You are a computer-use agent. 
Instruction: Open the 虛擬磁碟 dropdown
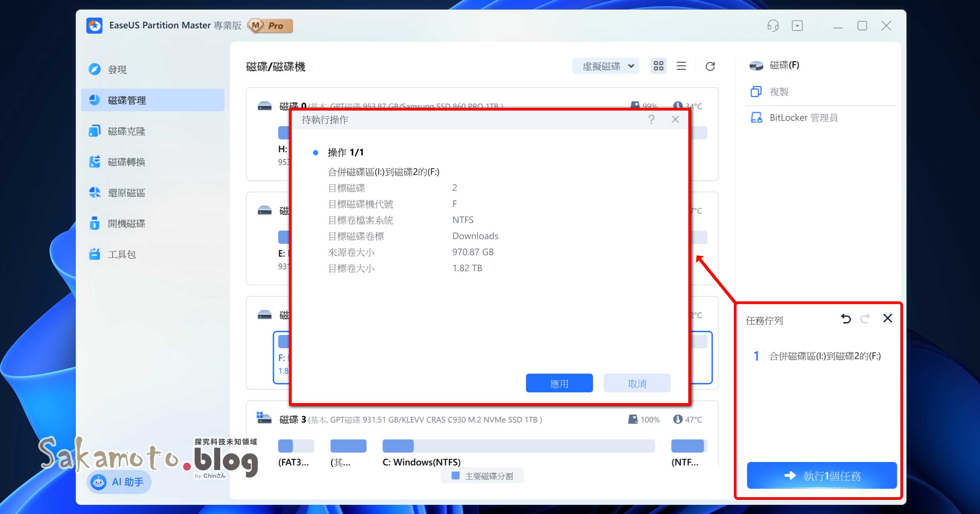coord(605,66)
